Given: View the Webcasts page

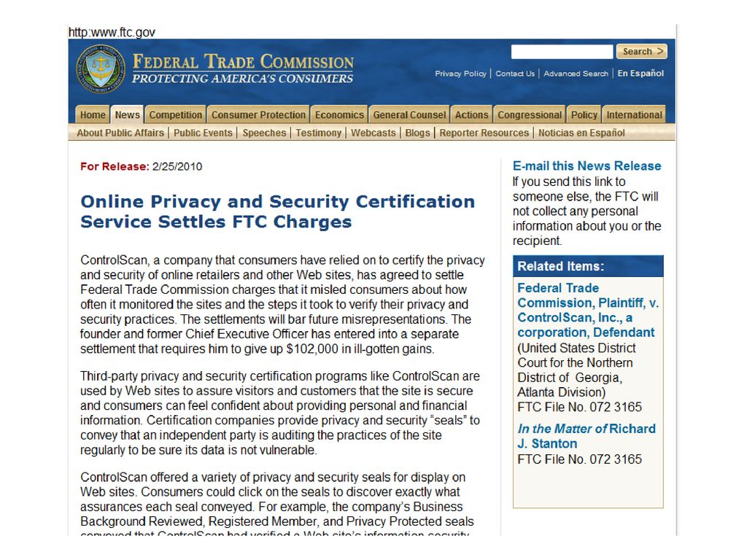Looking at the screenshot, I should [373, 133].
